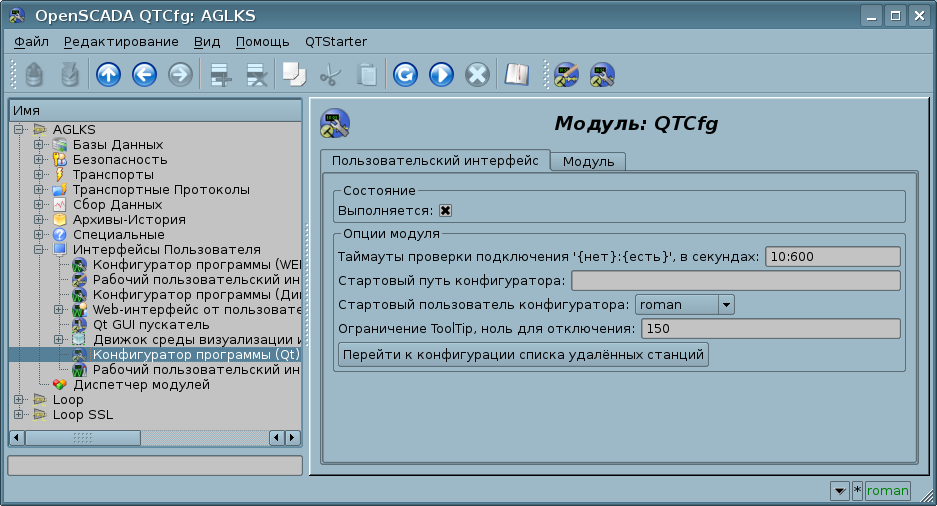Screen dimensions: 937x506
Task: Click the blue start/run toolbar icon
Action: [x=441, y=74]
